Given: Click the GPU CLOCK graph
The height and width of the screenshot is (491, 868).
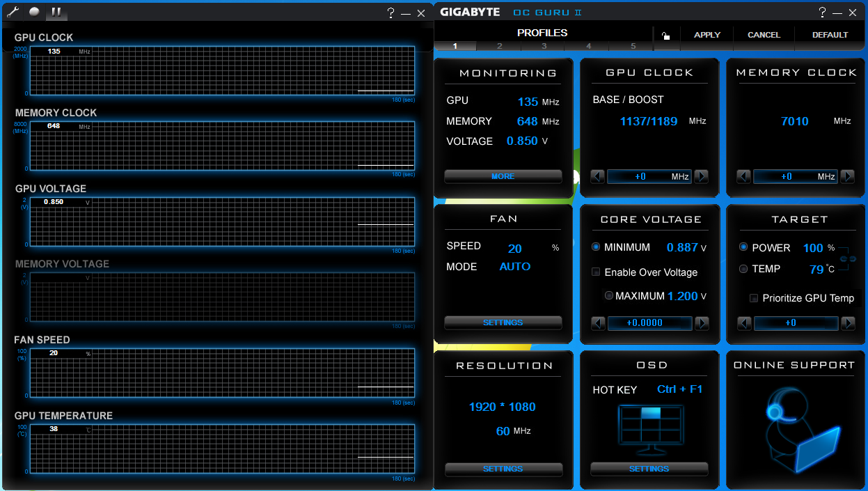Looking at the screenshot, I should 222,70.
